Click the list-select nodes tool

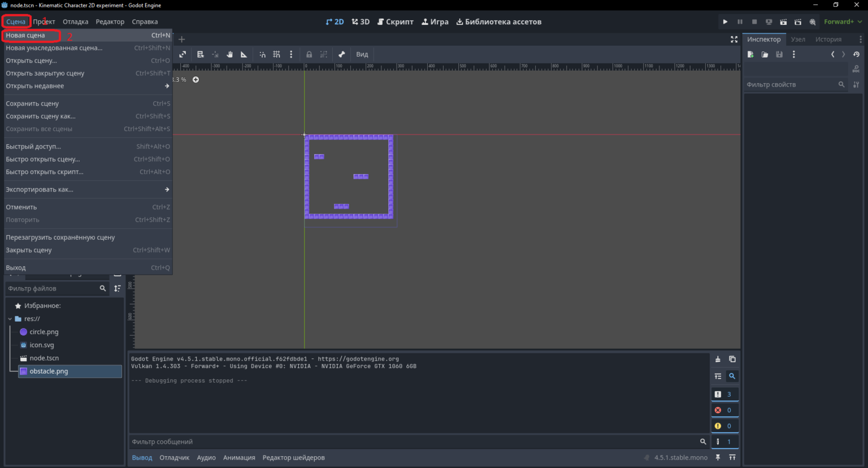(x=200, y=54)
